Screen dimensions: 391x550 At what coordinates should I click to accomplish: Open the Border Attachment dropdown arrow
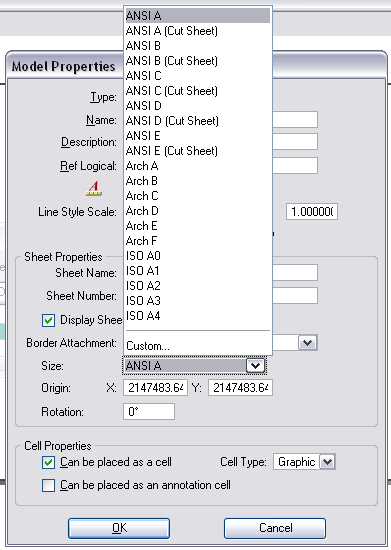308,343
